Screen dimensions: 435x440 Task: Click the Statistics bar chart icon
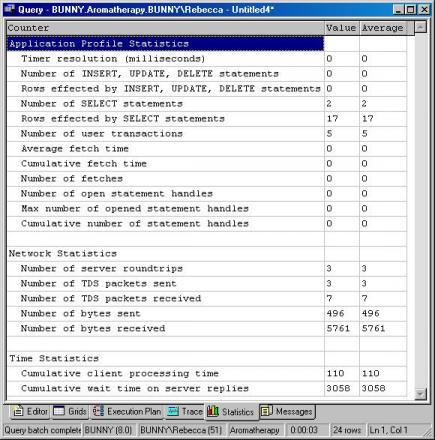point(213,411)
